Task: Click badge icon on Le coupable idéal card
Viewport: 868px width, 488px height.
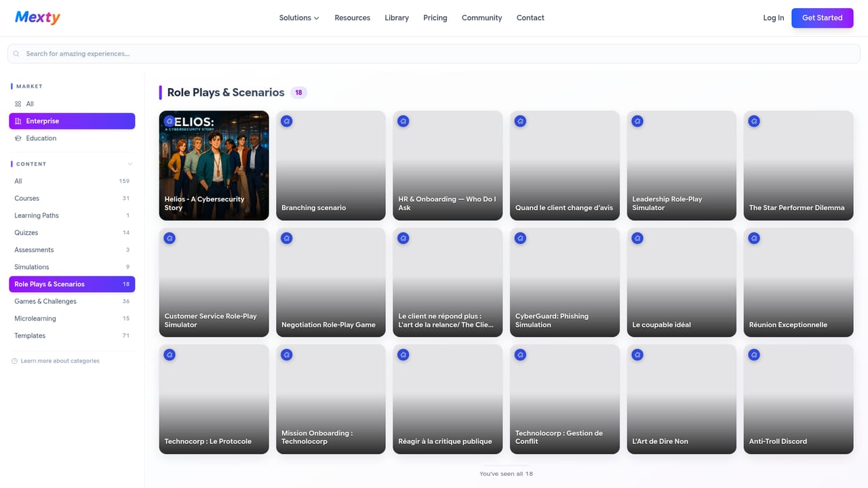Action: (637, 238)
